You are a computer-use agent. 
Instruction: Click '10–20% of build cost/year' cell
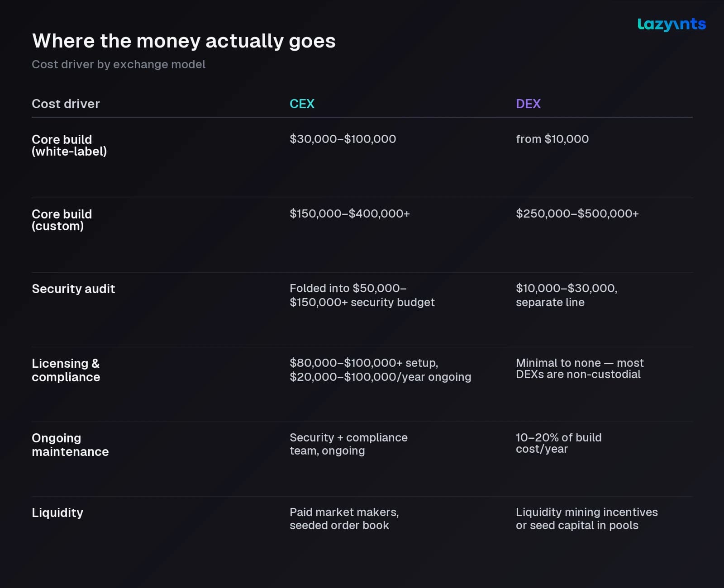point(558,443)
